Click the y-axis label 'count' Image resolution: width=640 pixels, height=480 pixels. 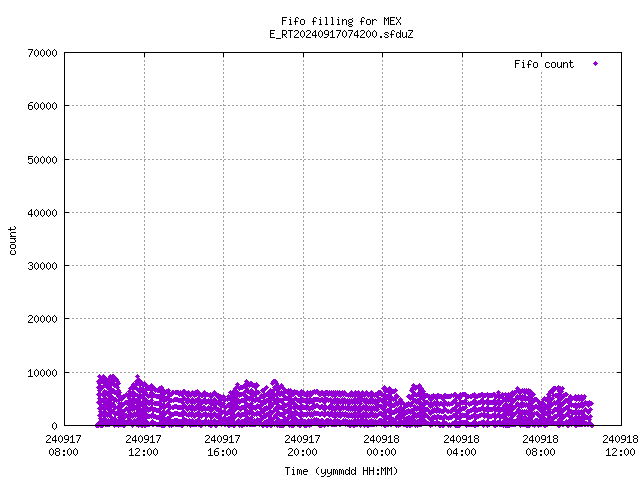click(13, 241)
